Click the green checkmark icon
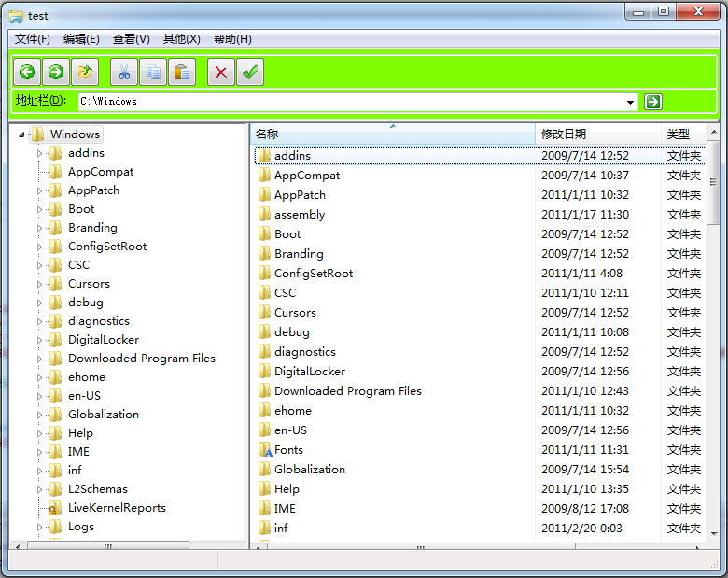Image resolution: width=728 pixels, height=578 pixels. (x=250, y=72)
